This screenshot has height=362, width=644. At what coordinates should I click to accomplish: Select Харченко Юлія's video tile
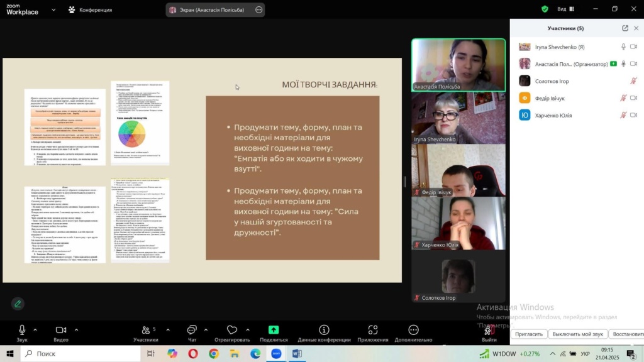[458, 223]
